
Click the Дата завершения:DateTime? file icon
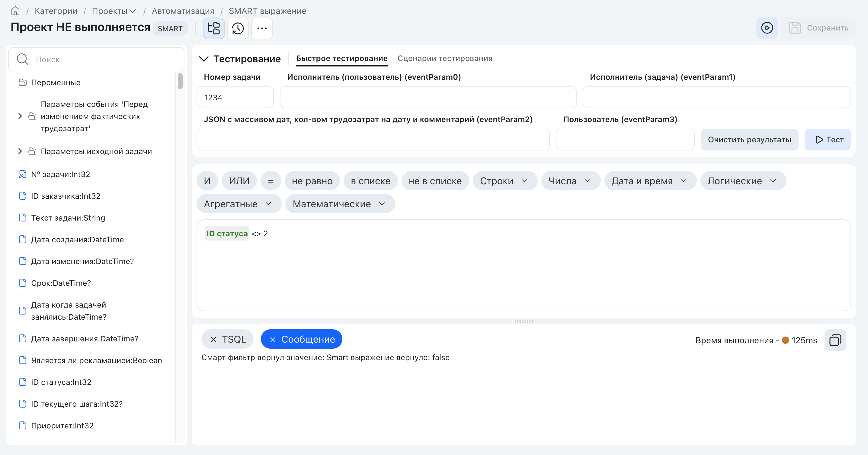(x=23, y=338)
